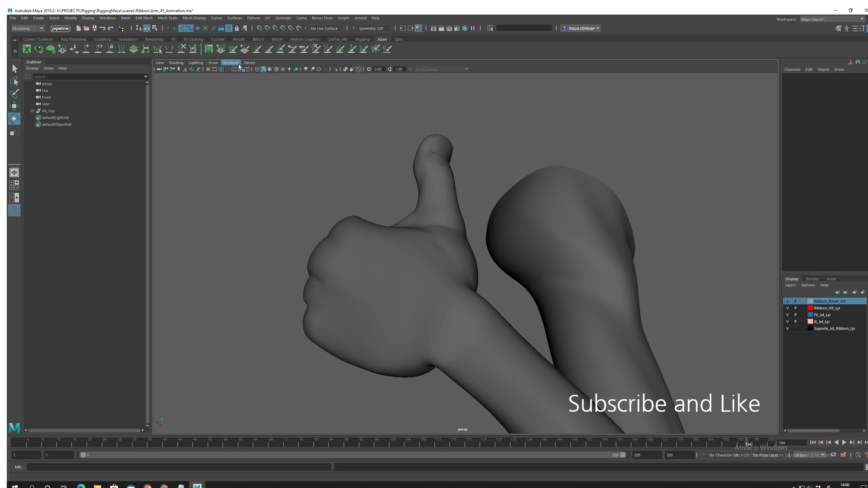
Task: Open the maya cbmixer account dropdown
Action: pyautogui.click(x=581, y=28)
